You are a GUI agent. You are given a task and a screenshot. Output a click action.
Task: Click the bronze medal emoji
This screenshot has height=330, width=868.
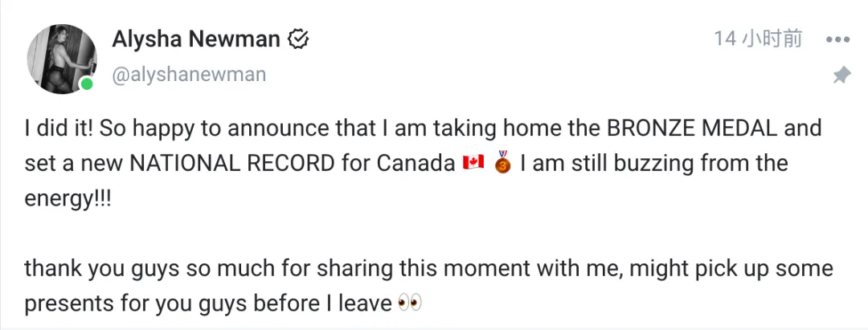pos(504,163)
